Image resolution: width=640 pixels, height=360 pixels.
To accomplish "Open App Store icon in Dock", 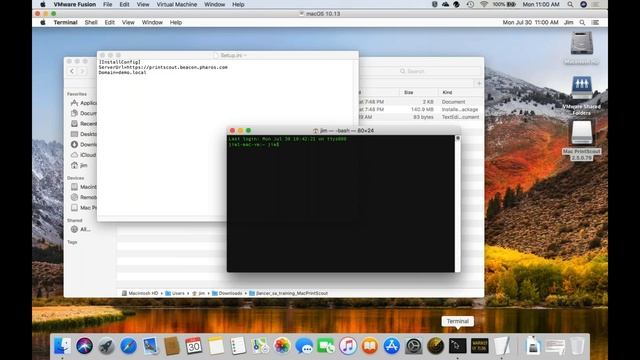I will (392, 346).
